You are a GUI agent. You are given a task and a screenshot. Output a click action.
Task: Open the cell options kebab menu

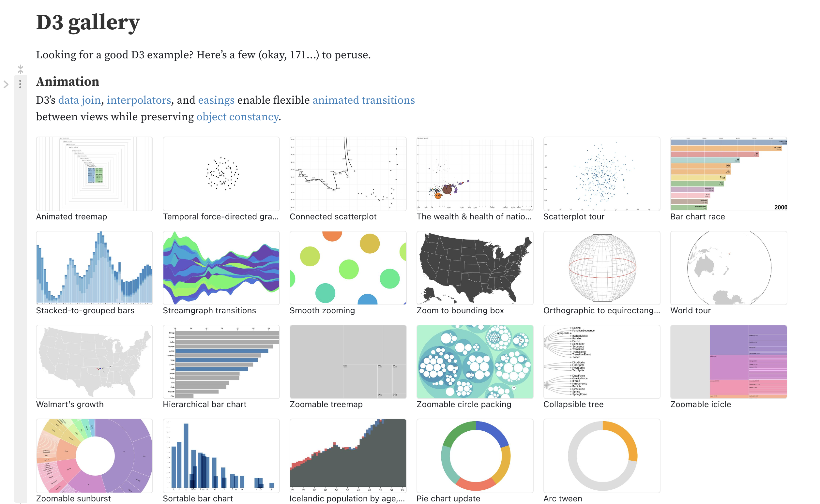click(20, 85)
